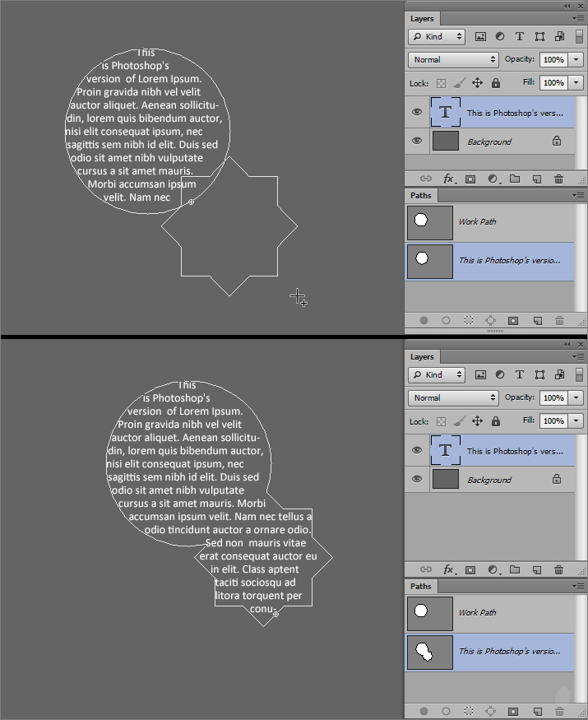This screenshot has width=588, height=720.
Task: Open the Kind filter dropdown in lower Layers panel
Action: (x=437, y=374)
